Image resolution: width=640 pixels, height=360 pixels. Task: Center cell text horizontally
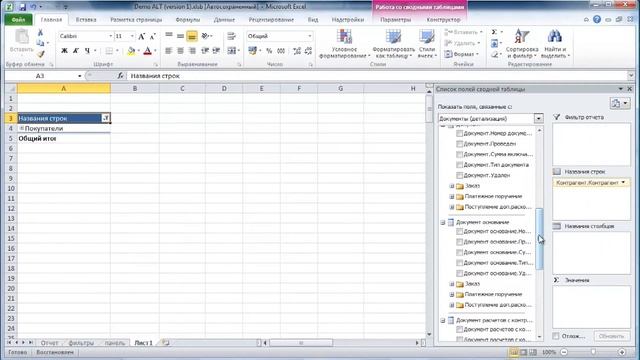180,51
